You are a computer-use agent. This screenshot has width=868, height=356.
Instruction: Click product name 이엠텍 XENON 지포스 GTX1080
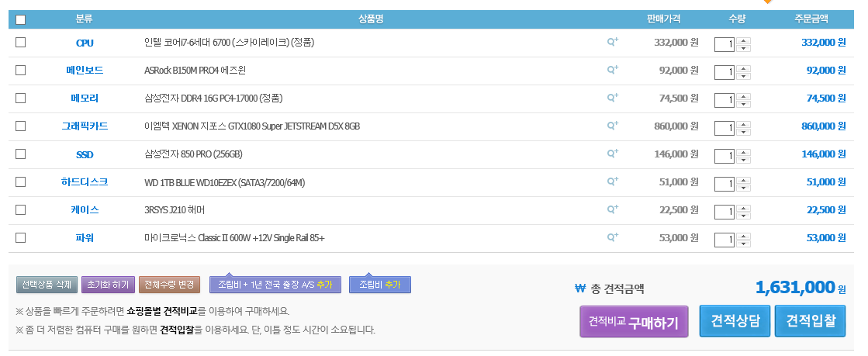pyautogui.click(x=252, y=126)
